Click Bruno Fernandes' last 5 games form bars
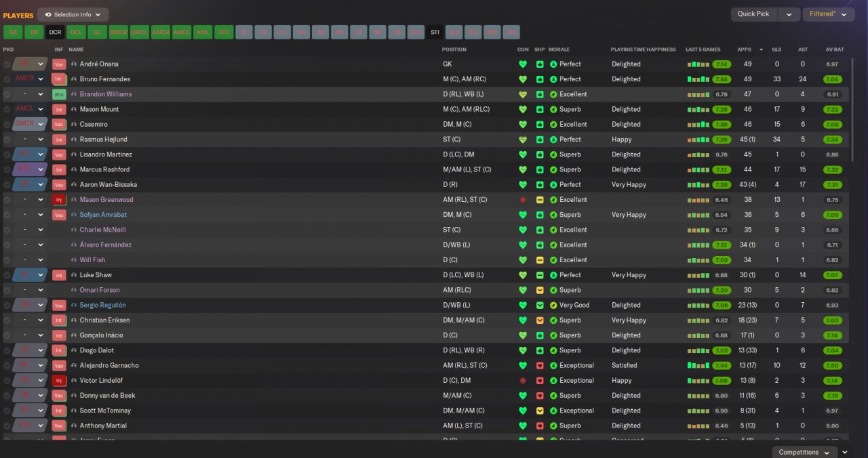 coord(698,80)
